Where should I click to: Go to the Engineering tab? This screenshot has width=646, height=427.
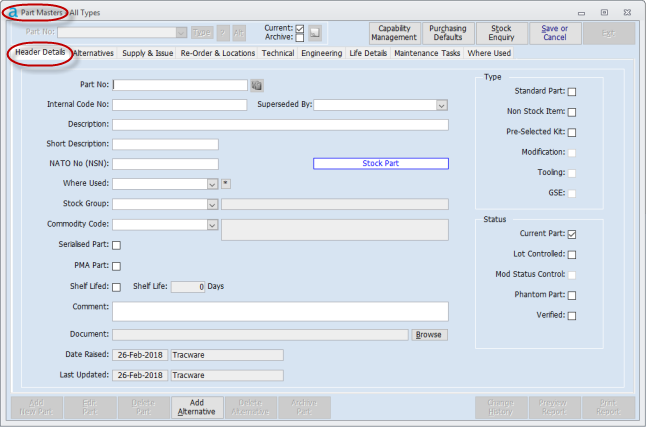click(x=321, y=53)
